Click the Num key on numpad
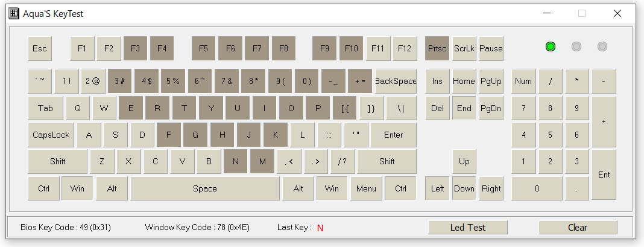The height and width of the screenshot is (247, 644). pyautogui.click(x=523, y=81)
